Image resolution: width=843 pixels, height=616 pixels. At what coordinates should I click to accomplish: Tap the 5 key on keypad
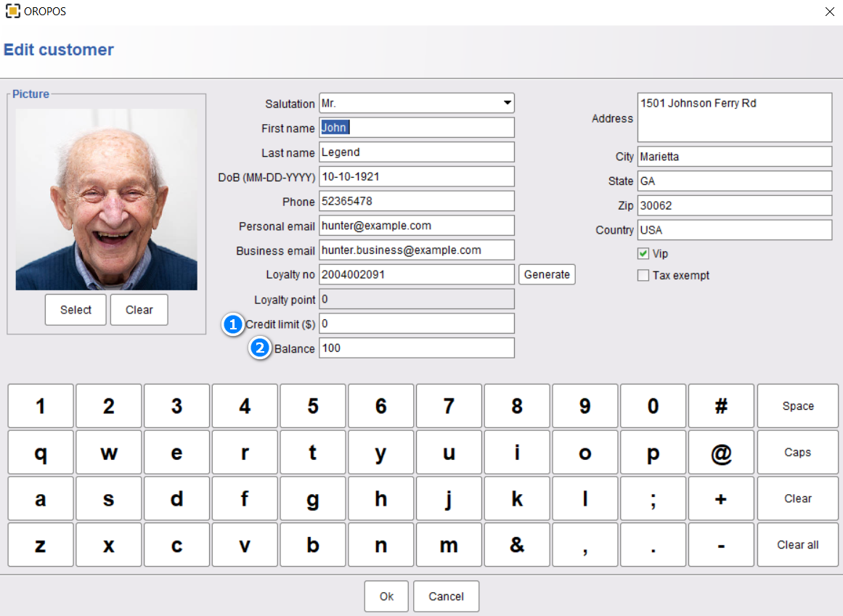point(313,406)
